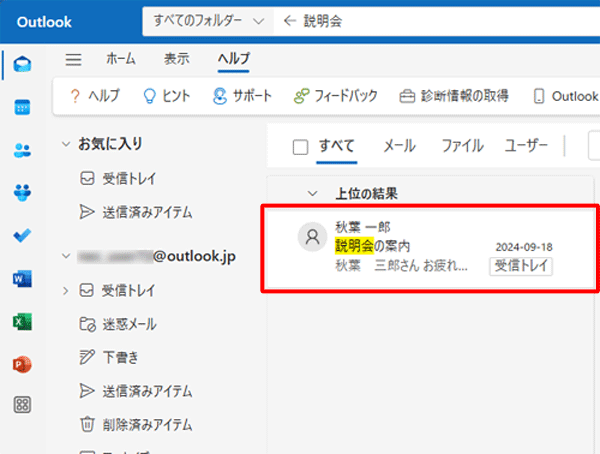The width and height of the screenshot is (600, 454).
Task: Click the Outlook title in the header
Action: (x=44, y=22)
